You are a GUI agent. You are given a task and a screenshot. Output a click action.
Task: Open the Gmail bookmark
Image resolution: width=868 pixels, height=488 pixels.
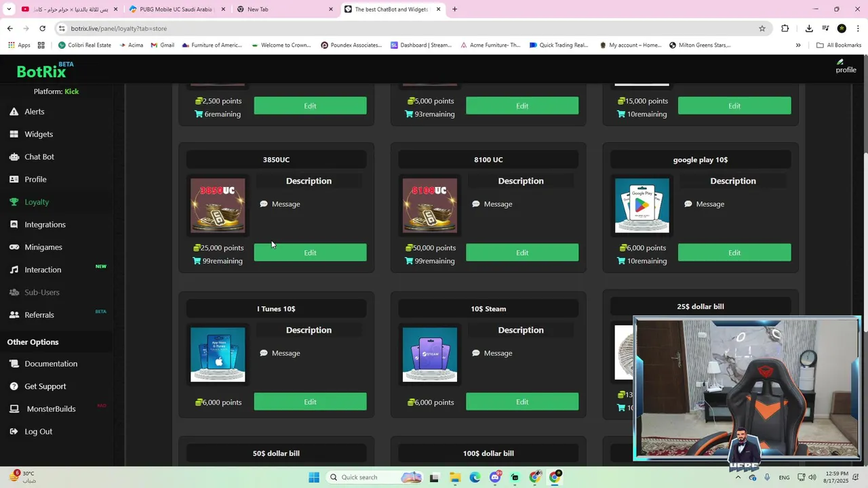[162, 45]
